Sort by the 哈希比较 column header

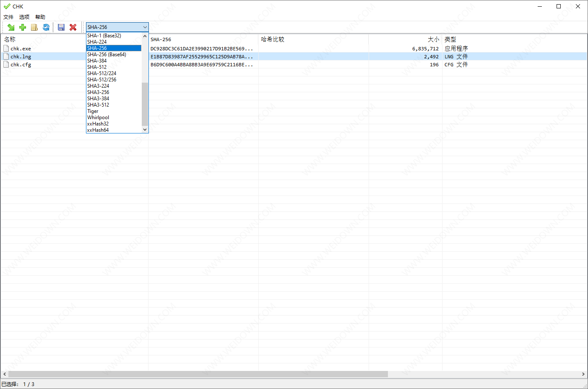pyautogui.click(x=314, y=39)
